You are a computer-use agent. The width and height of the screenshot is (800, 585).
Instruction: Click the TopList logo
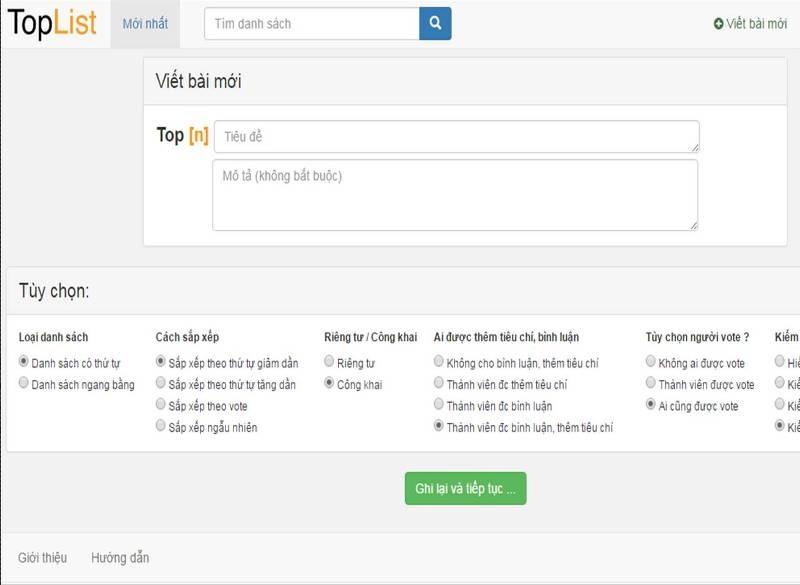click(x=52, y=23)
